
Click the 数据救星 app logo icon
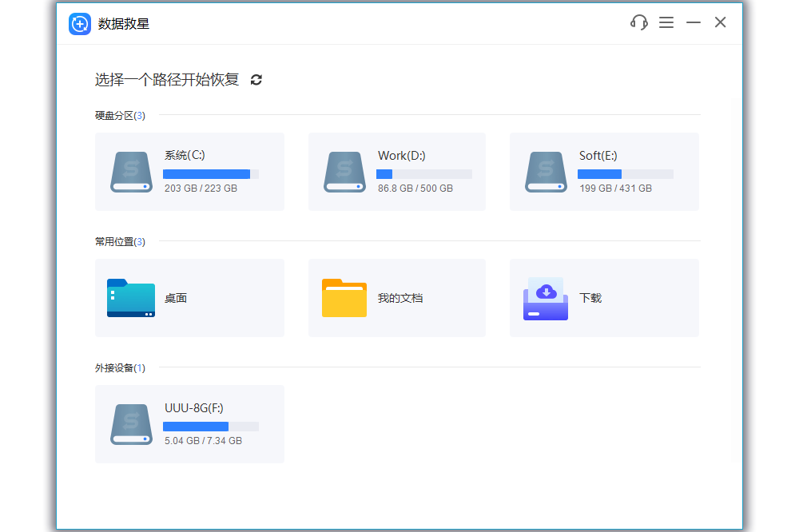[80, 23]
